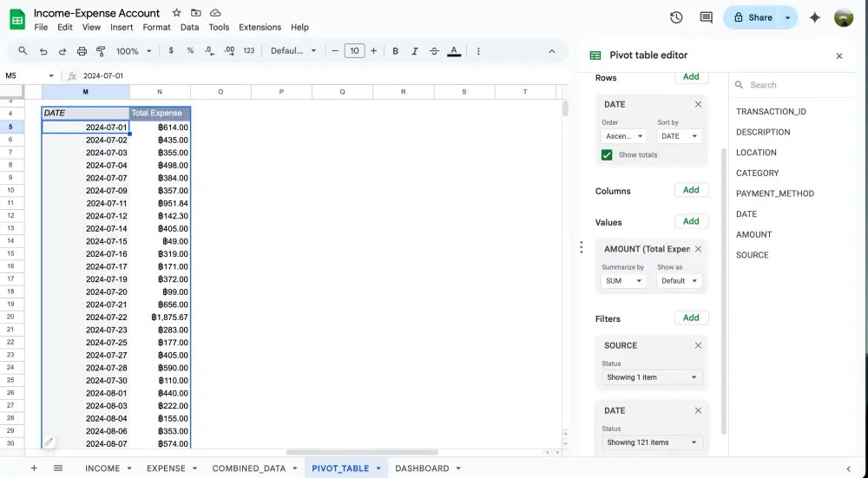Star the Income-Expense Account document
Viewport: 868px width, 478px height.
click(x=177, y=13)
